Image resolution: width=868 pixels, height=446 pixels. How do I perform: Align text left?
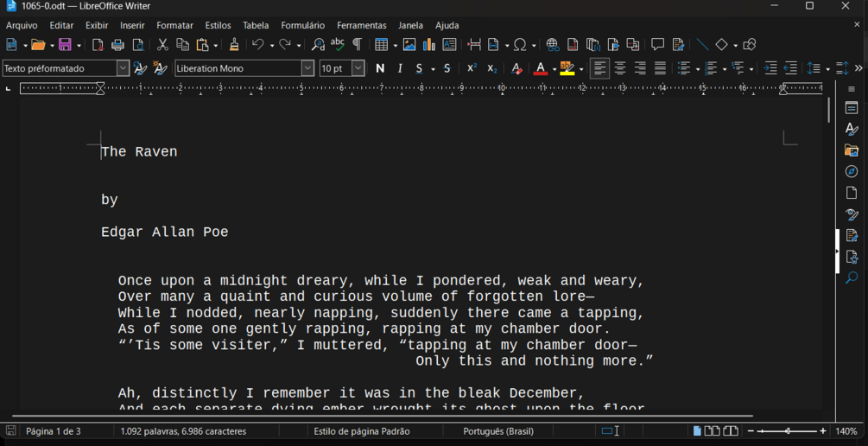pos(600,68)
